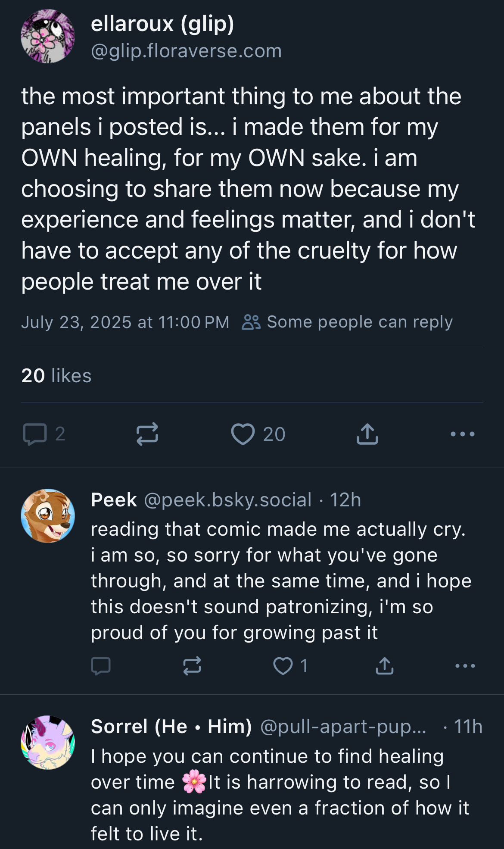This screenshot has width=504, height=849.
Task: Open the @peek.bsky.social handle link
Action: (x=227, y=500)
